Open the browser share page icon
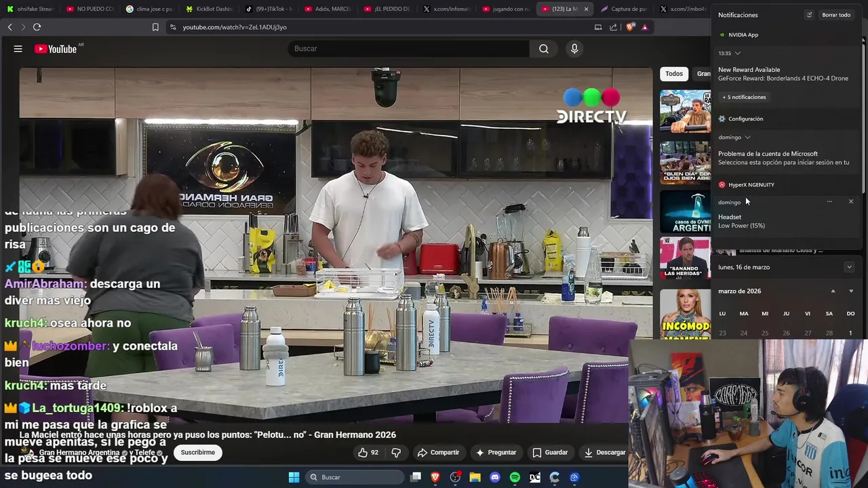This screenshot has width=868, height=488. point(614,27)
